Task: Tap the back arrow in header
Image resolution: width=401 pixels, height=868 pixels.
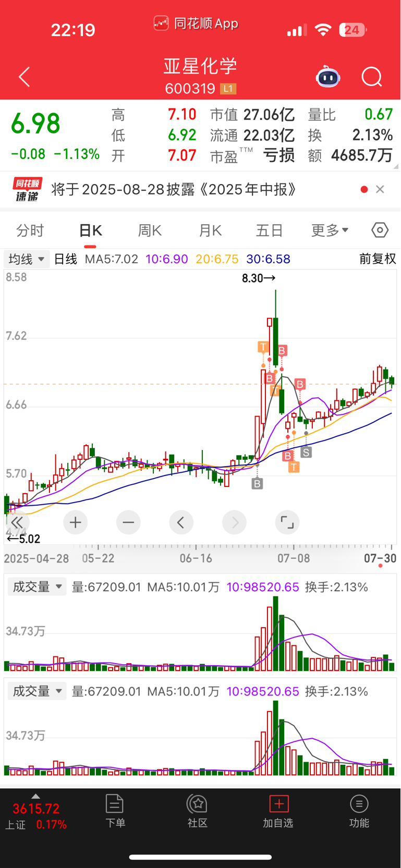Action: coord(25,77)
